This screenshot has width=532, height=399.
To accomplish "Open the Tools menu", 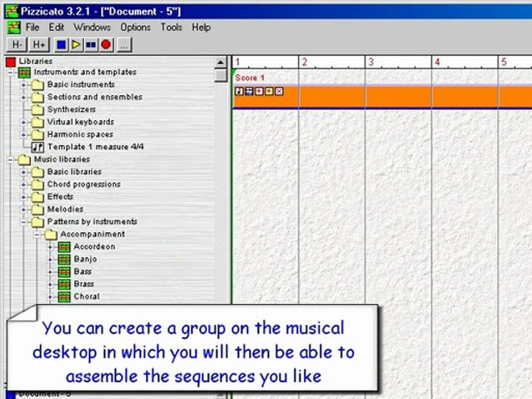I will click(x=171, y=27).
